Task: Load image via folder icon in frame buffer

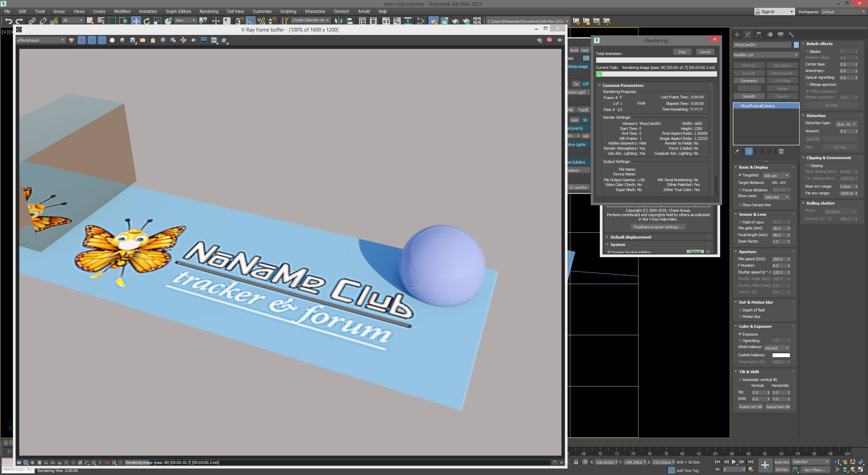Action: [x=143, y=40]
